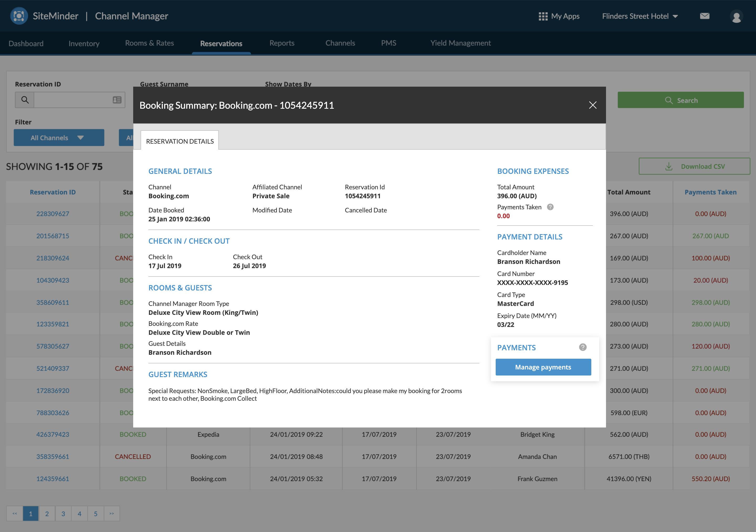Click the Download CSV button
756x532 pixels.
pyautogui.click(x=695, y=166)
